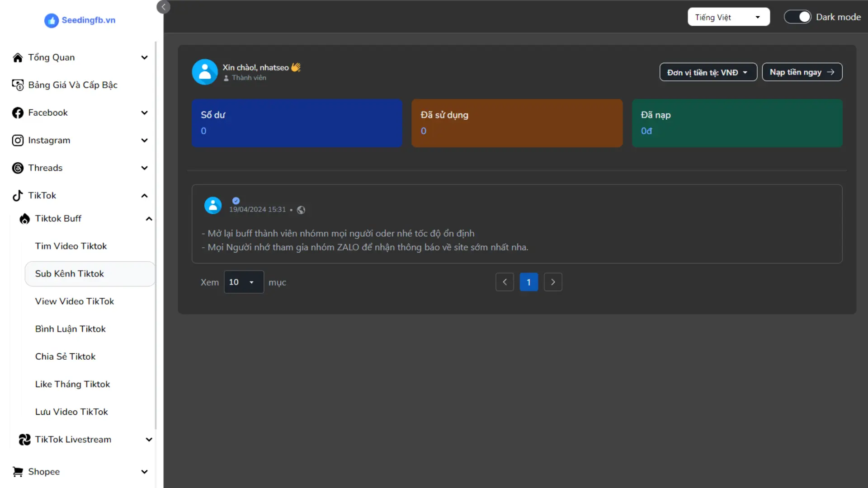Click the Seedingfb.vn logo
Image resolution: width=868 pixels, height=488 pixels.
[80, 20]
